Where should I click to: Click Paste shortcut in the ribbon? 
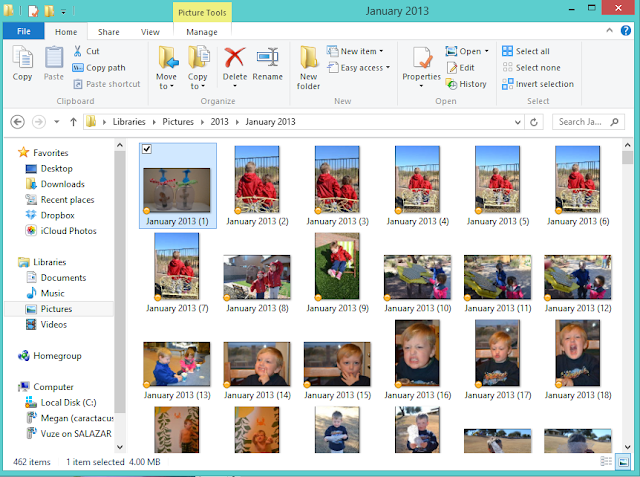(107, 84)
